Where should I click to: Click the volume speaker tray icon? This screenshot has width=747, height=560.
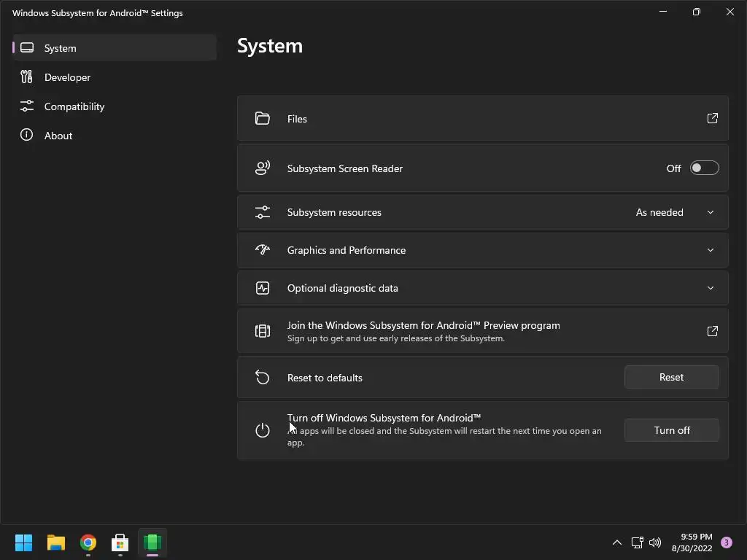click(655, 542)
